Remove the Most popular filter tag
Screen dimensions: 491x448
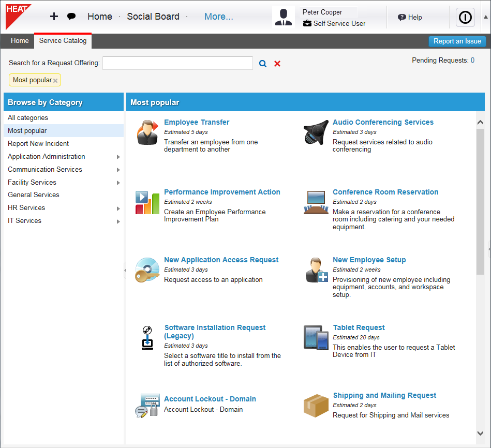point(55,81)
